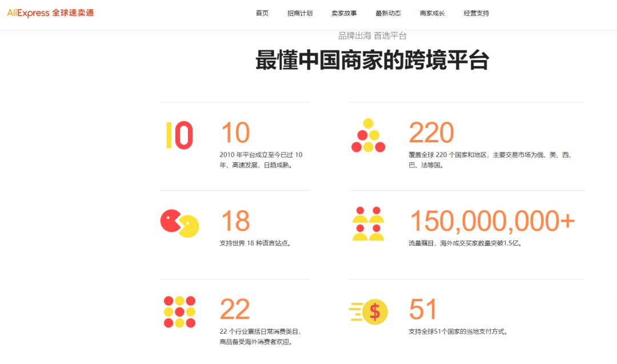Click the 220 statistic number

tap(432, 133)
